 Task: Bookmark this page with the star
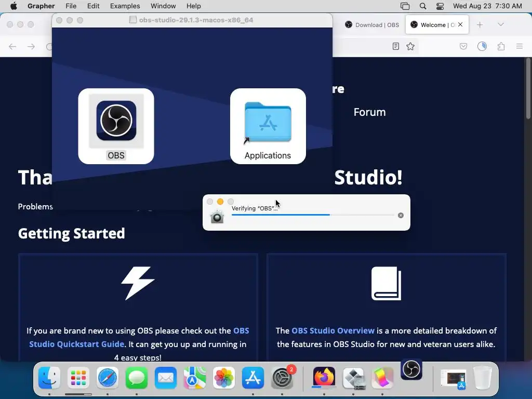410,46
